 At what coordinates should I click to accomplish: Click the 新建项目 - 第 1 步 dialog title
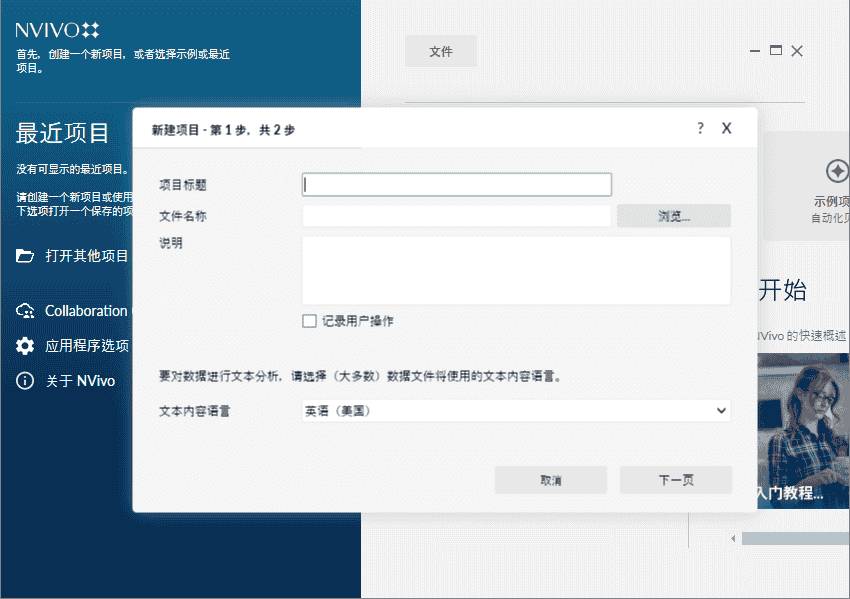[x=223, y=130]
